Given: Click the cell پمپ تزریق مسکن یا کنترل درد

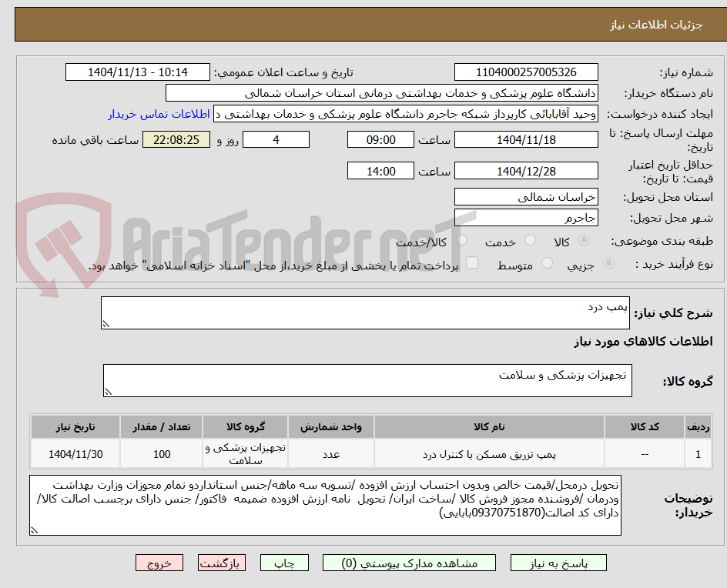Looking at the screenshot, I should click(x=489, y=454).
